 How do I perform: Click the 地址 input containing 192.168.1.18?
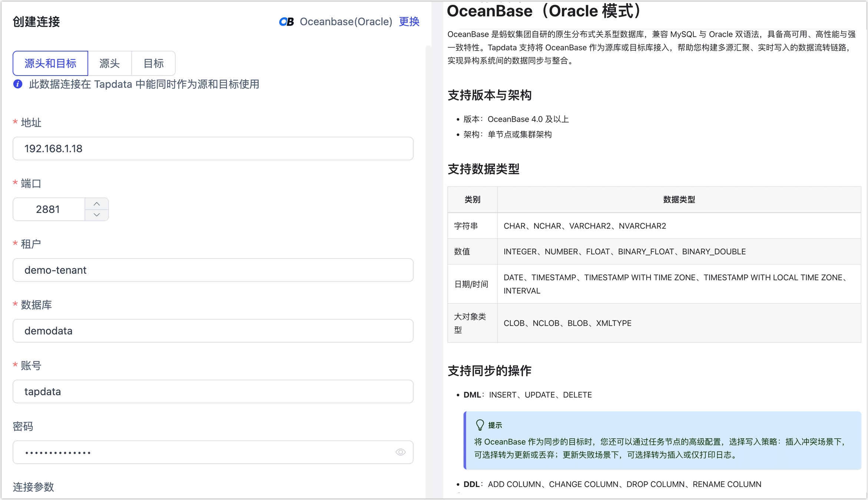pos(213,149)
